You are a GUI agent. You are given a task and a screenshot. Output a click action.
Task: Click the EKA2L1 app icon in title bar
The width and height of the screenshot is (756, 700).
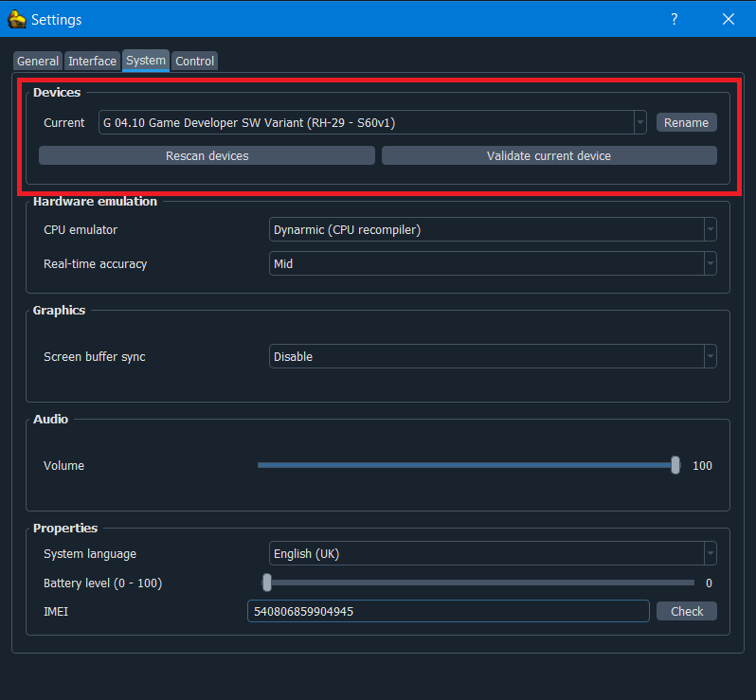coord(17,19)
